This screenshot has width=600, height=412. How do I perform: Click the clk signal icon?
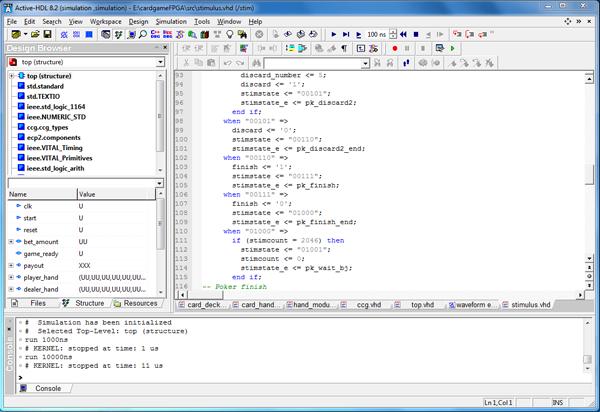pos(17,206)
